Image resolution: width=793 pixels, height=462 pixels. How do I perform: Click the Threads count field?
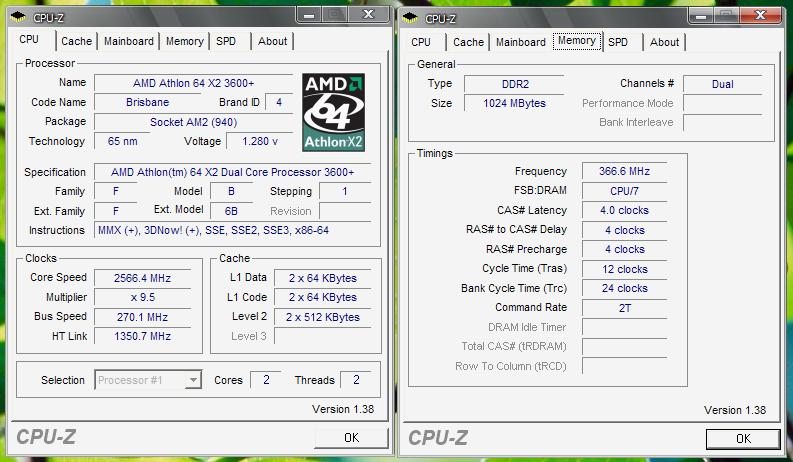point(356,380)
